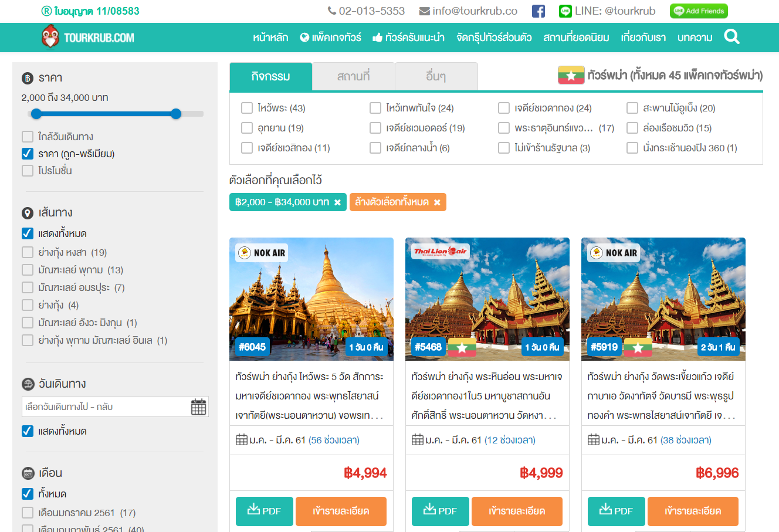Check the มัณฑะเลย์ พุกาม (13) route
This screenshot has height=532, width=779.
(28, 270)
